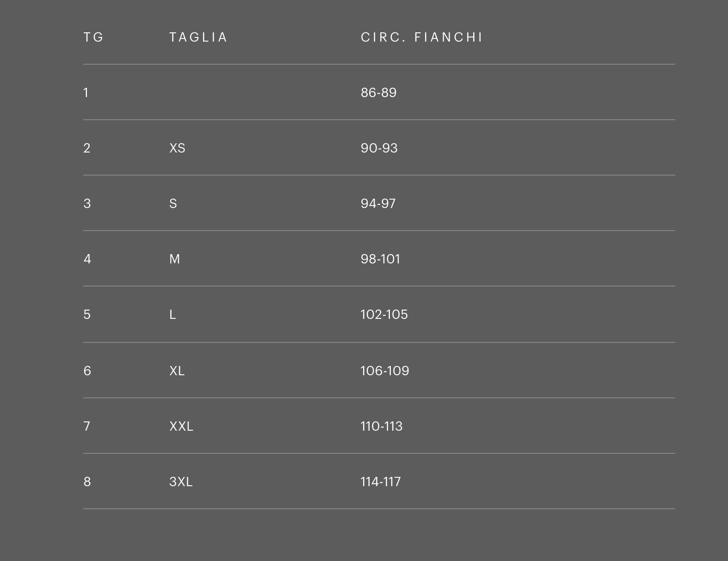Select the 102-105 hip measurement
Screen dimensions: 728x561
(x=384, y=314)
